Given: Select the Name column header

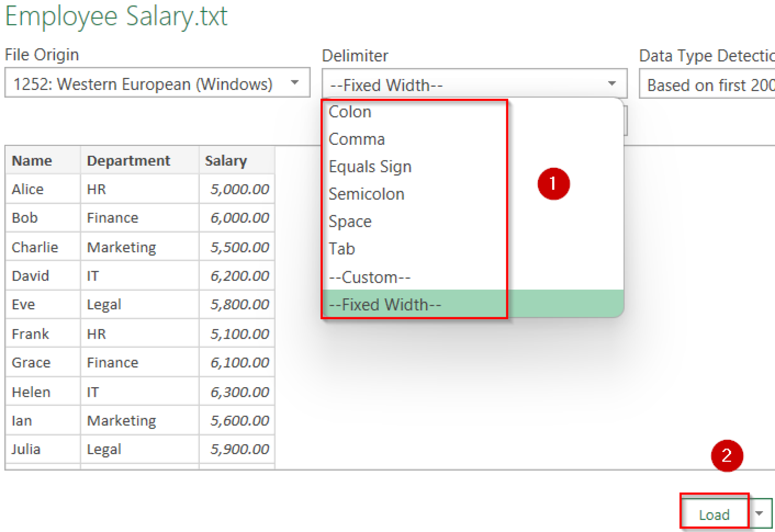Looking at the screenshot, I should click(x=32, y=160).
